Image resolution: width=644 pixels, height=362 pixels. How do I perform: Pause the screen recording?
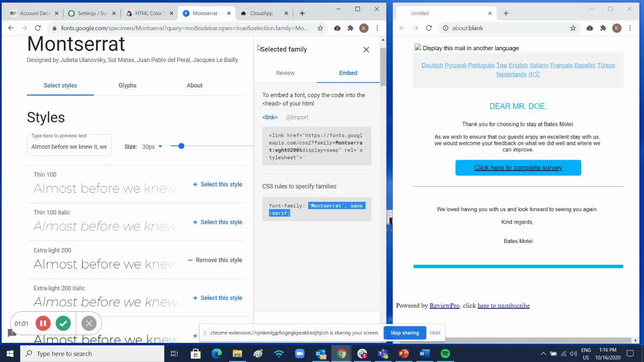coord(43,323)
